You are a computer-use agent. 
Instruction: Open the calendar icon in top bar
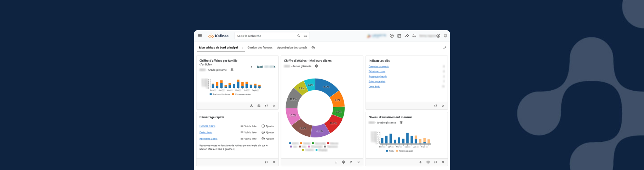(x=399, y=36)
